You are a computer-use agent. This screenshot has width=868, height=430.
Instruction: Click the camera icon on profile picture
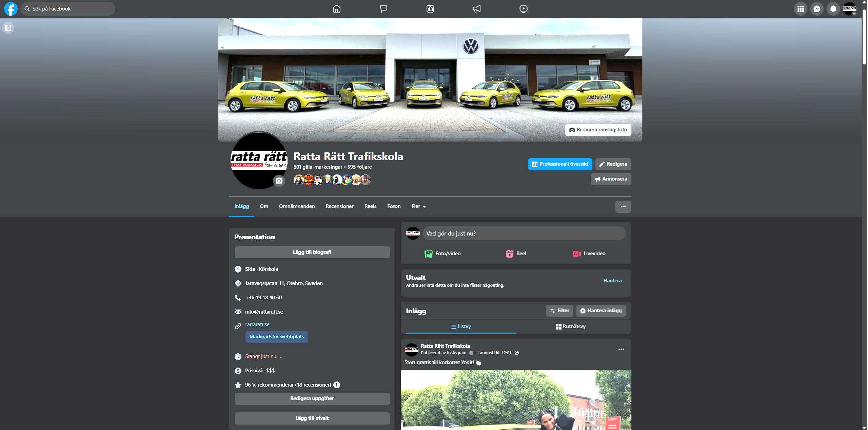coord(279,181)
